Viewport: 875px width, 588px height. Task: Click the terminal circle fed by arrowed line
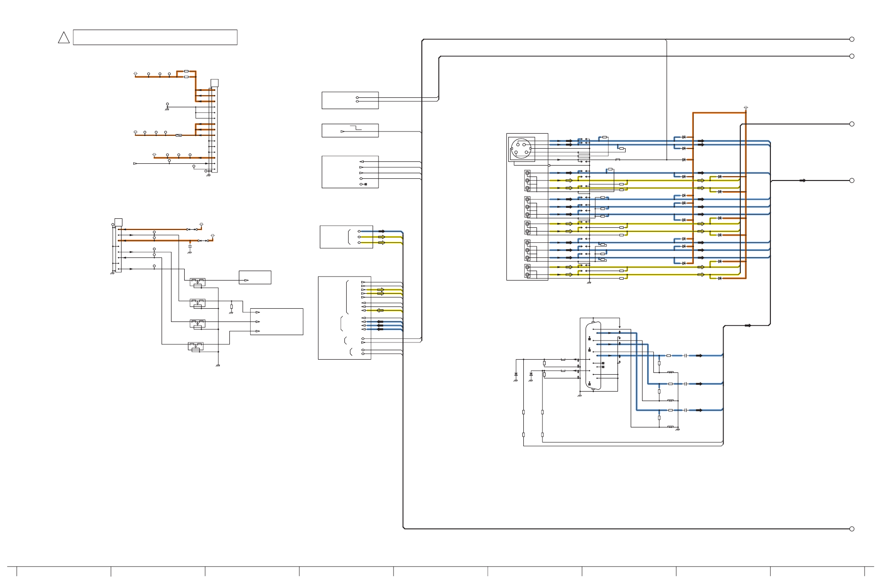coord(852,181)
